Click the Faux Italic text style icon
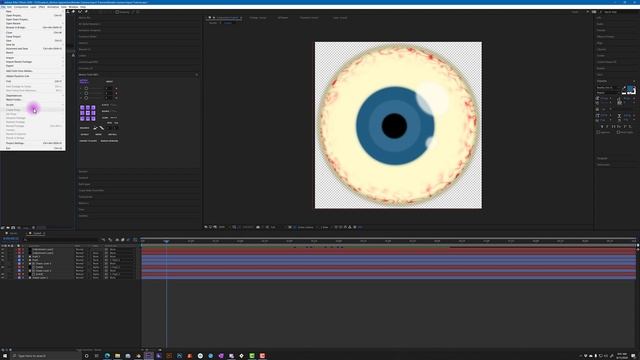640x360 pixels. click(608, 127)
